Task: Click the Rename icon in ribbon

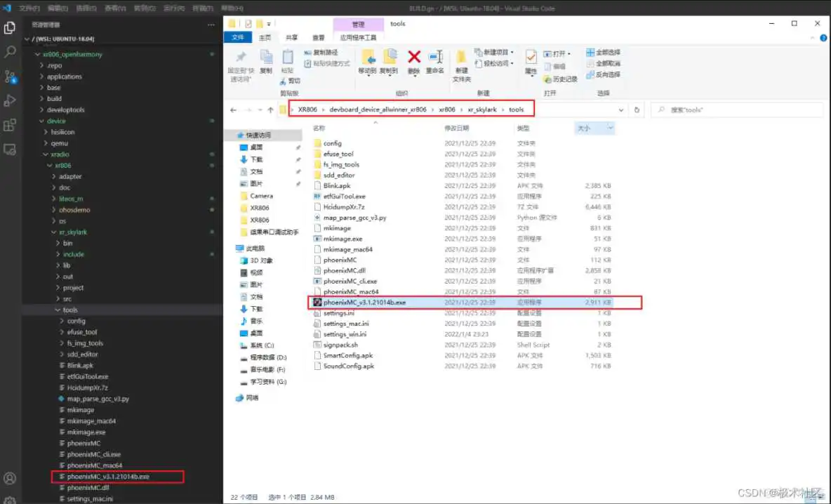Action: tap(435, 59)
